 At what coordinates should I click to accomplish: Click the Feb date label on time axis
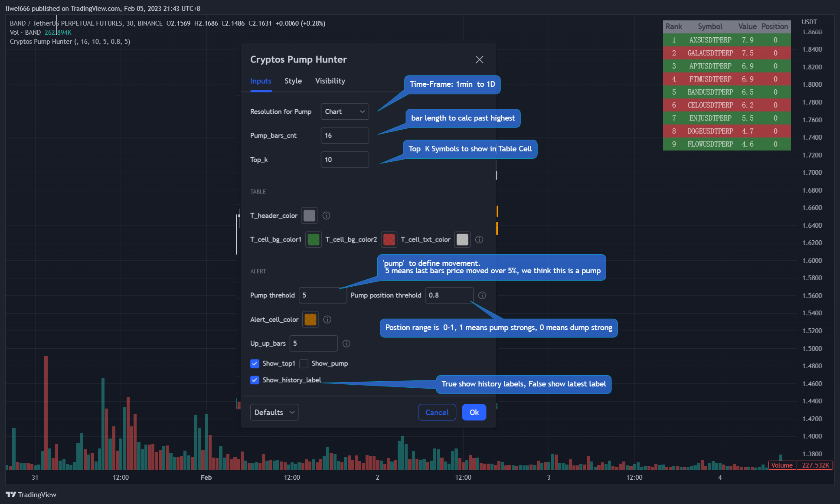click(x=206, y=477)
